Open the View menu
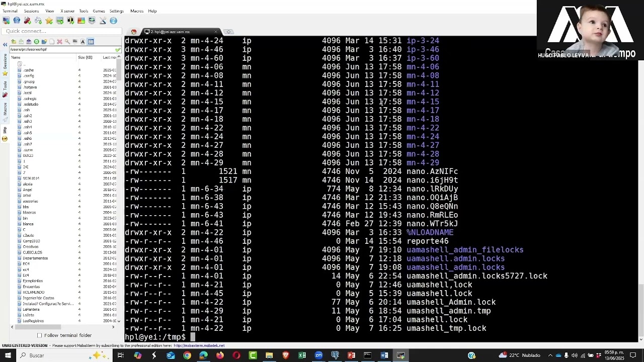This screenshot has width=644, height=362. (50, 11)
